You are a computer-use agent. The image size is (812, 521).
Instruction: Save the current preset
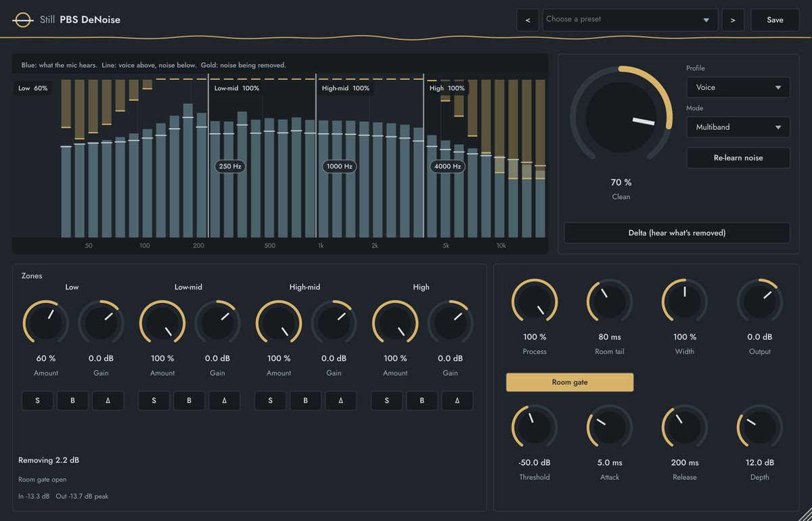click(775, 20)
